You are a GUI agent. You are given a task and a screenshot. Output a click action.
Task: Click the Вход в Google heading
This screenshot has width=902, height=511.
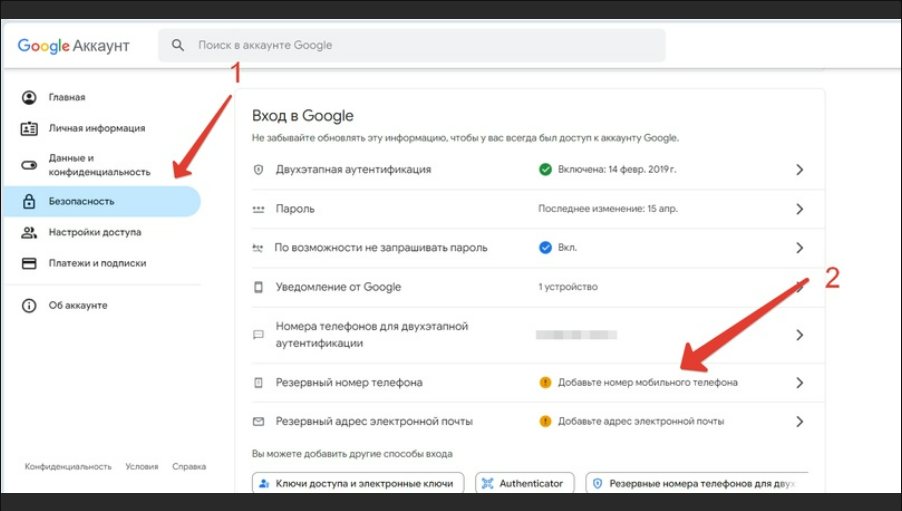(x=303, y=116)
